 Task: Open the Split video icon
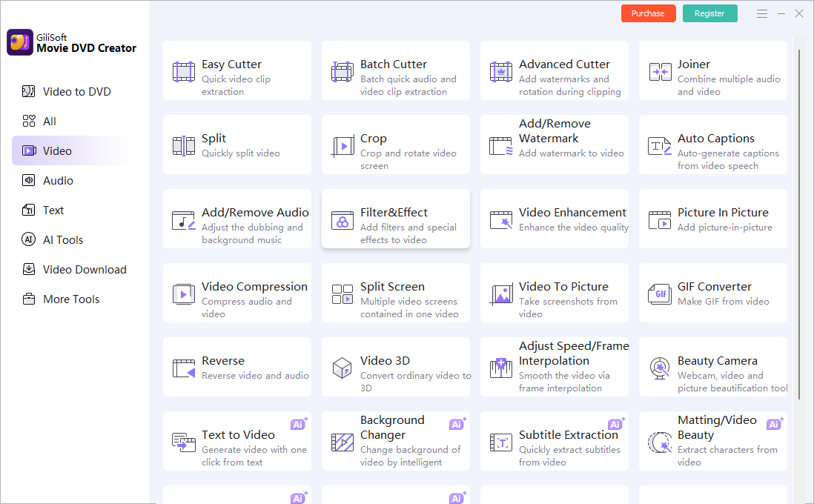(x=184, y=146)
